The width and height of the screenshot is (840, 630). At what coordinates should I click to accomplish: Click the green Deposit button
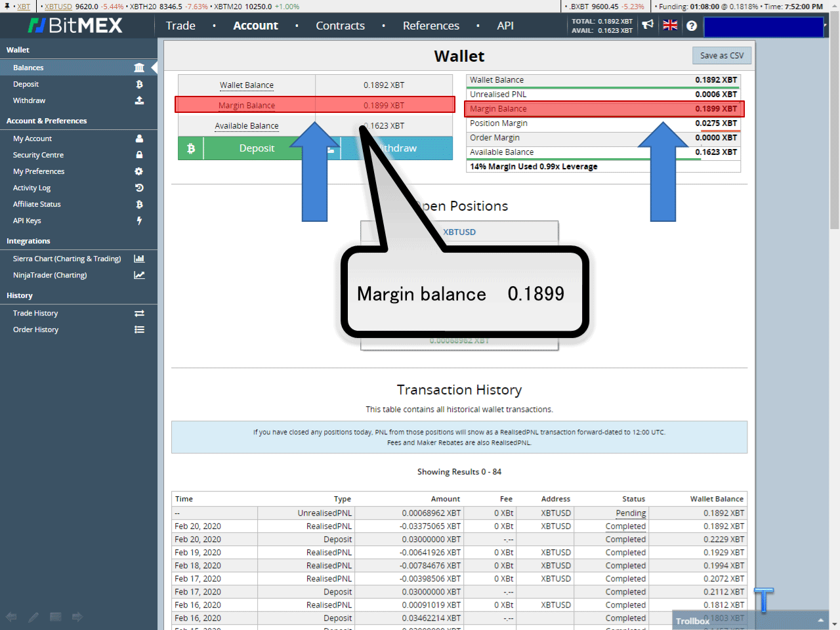tap(257, 148)
